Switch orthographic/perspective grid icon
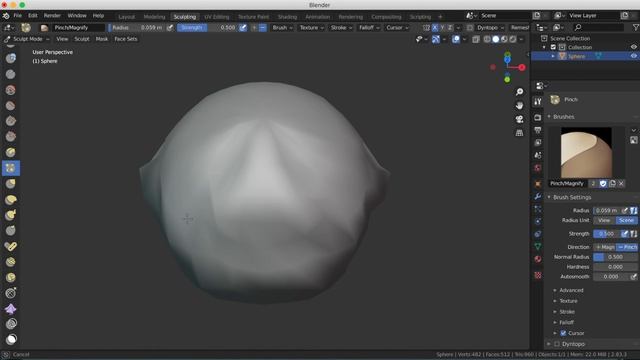The height and width of the screenshot is (360, 640). [519, 133]
